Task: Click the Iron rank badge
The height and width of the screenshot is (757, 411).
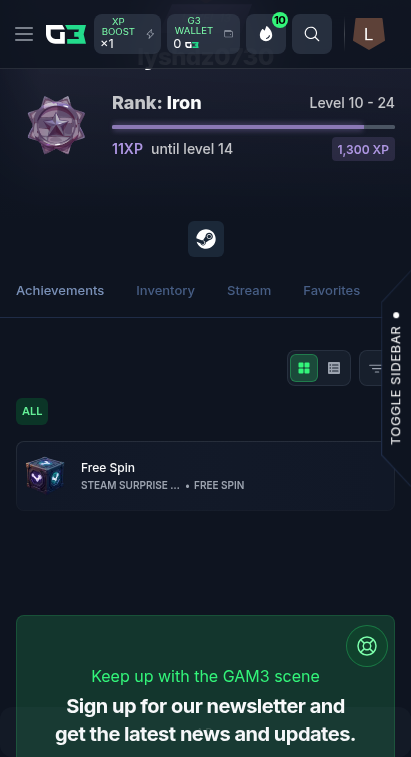Action: (56, 125)
